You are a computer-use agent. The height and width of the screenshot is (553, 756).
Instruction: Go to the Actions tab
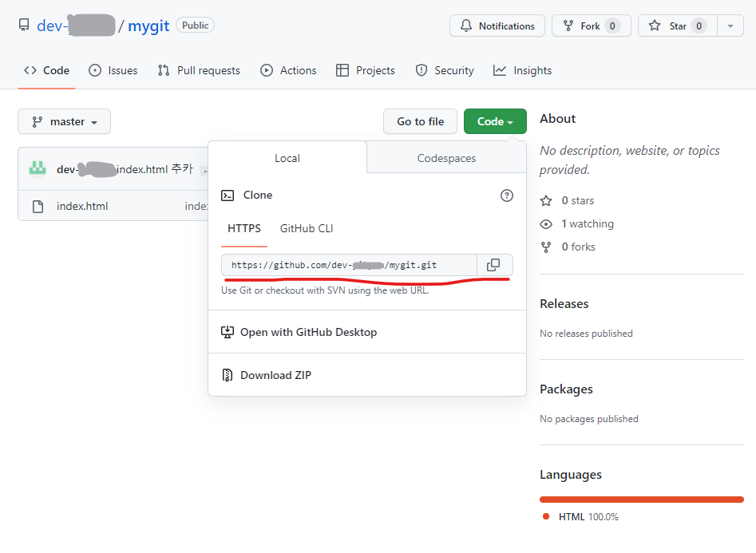pyautogui.click(x=288, y=70)
